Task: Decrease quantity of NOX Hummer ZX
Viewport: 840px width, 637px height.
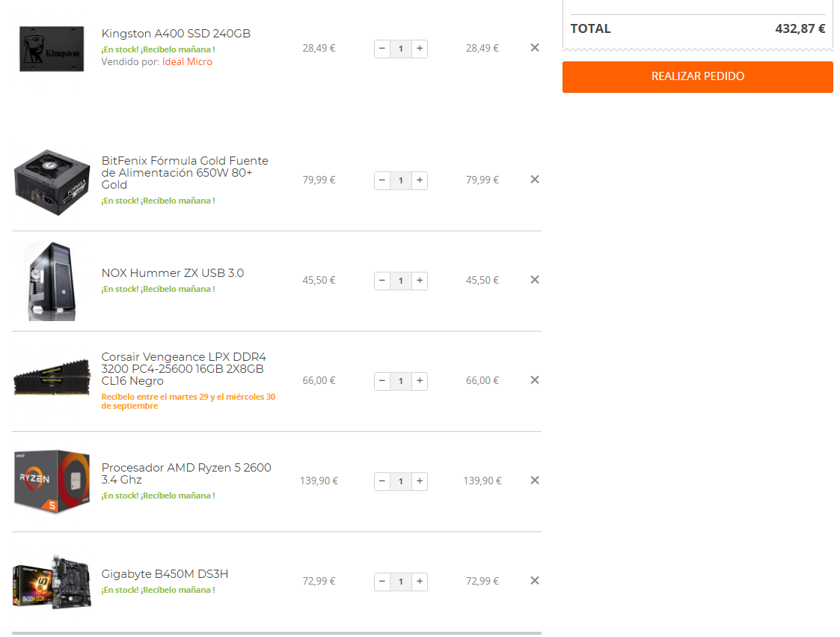Action: point(382,281)
